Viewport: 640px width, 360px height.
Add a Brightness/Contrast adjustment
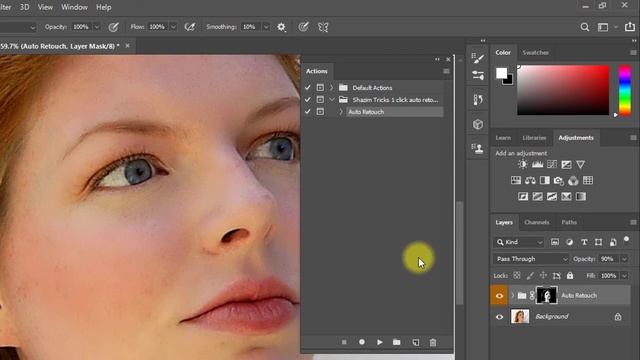522,164
